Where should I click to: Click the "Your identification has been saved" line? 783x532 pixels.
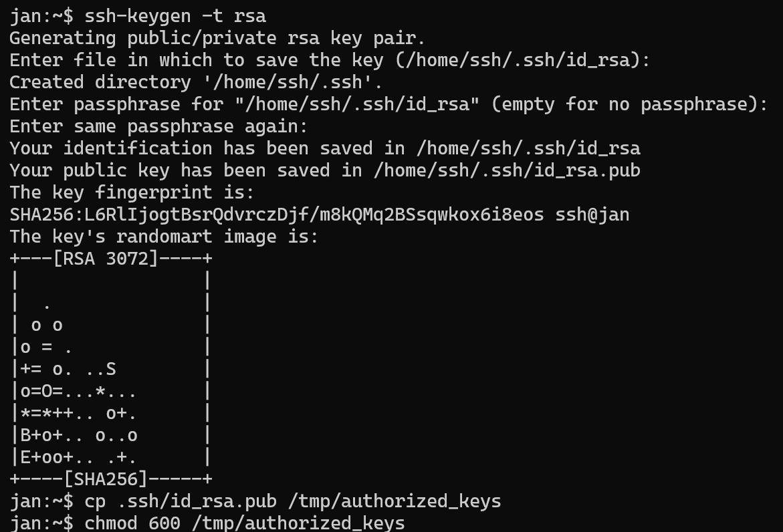(x=324, y=148)
